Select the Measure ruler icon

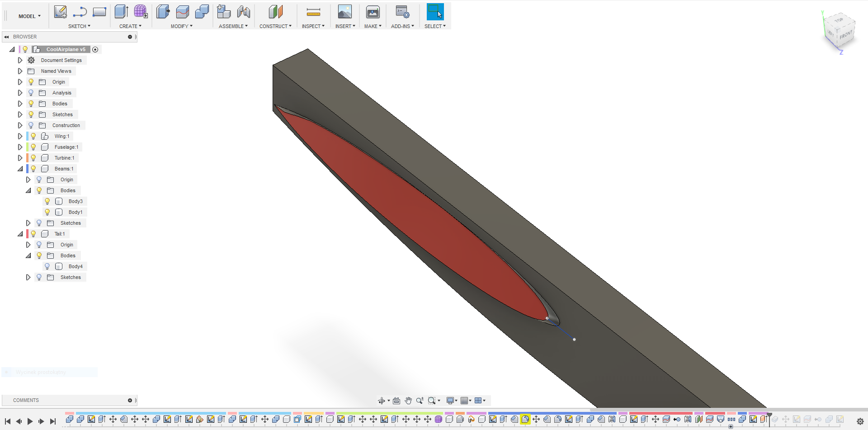(x=313, y=12)
